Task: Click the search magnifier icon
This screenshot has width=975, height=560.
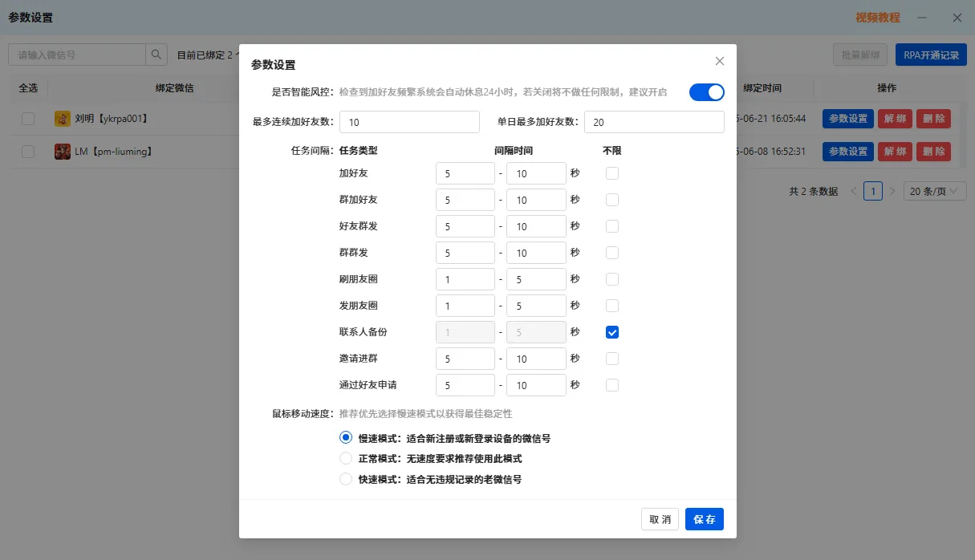Action: [x=156, y=54]
